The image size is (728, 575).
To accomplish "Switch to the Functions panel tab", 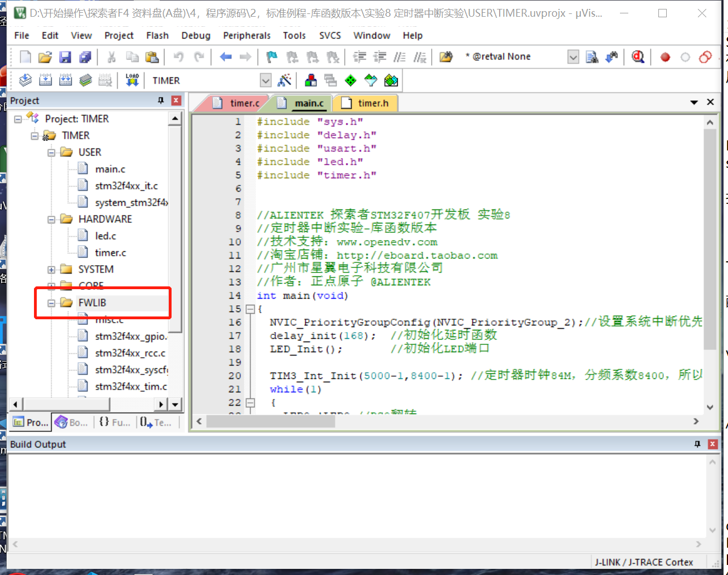I will click(114, 422).
